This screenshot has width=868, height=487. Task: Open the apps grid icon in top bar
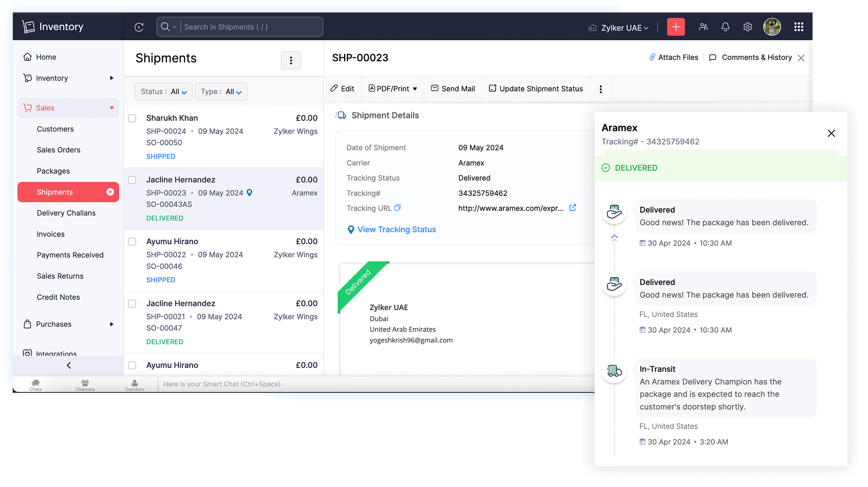(x=799, y=26)
